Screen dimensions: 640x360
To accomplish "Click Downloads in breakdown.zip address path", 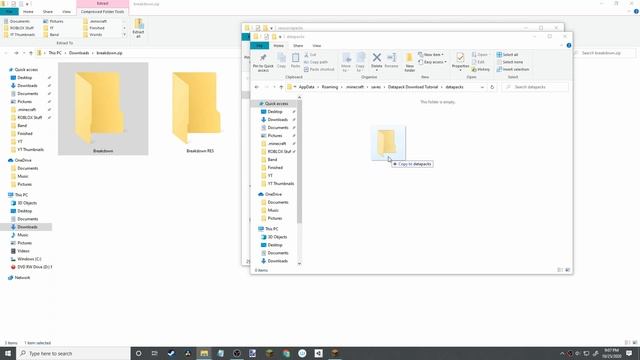I will 79,53.
